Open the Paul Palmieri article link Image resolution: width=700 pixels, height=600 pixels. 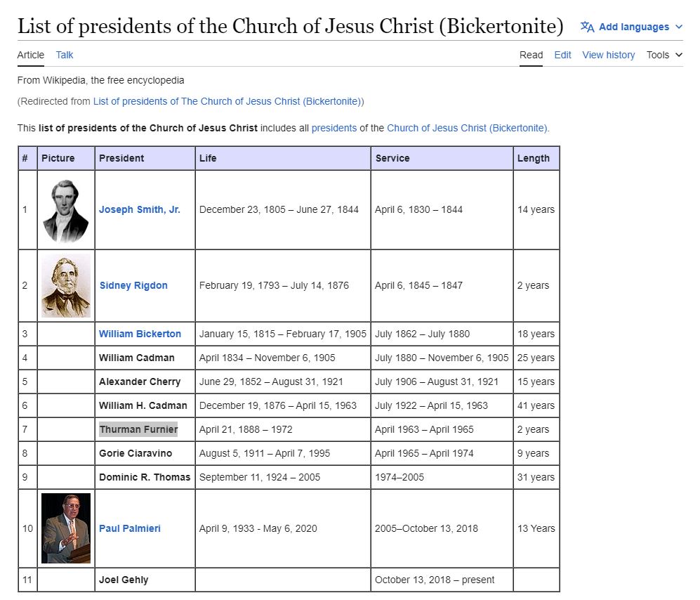[x=129, y=528]
